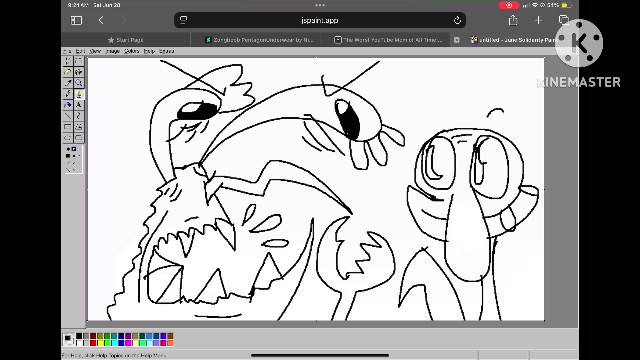Tap the jspaint.app address field

point(320,20)
